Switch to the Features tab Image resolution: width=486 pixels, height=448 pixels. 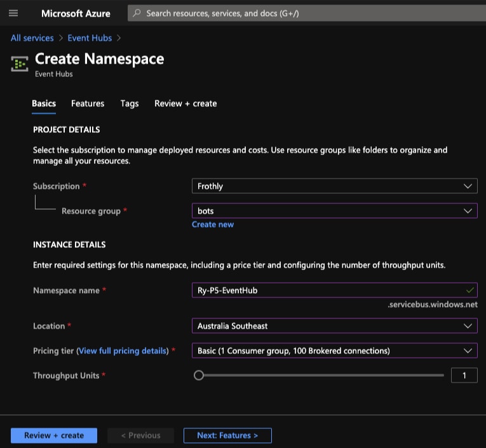(x=88, y=104)
